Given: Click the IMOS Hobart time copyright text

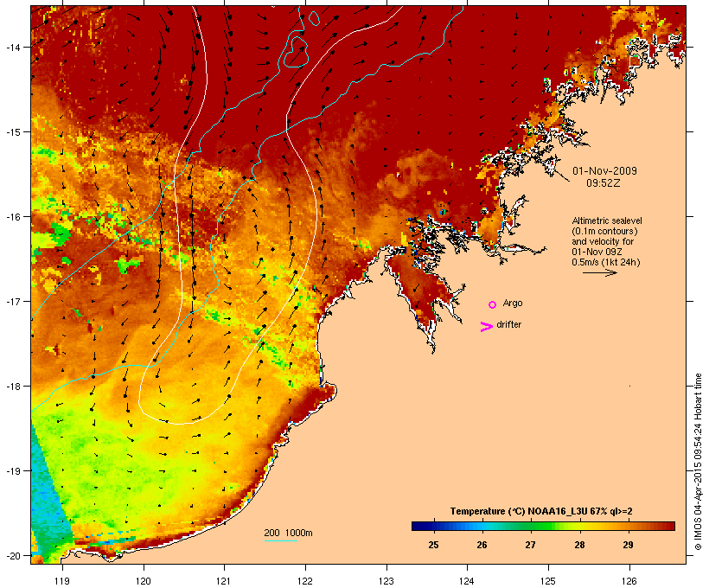Looking at the screenshot, I should coord(698,462).
